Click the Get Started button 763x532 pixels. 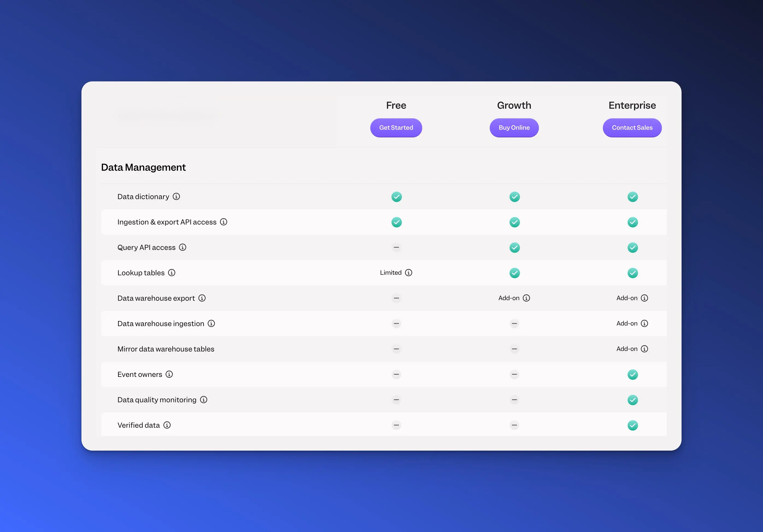pos(396,128)
